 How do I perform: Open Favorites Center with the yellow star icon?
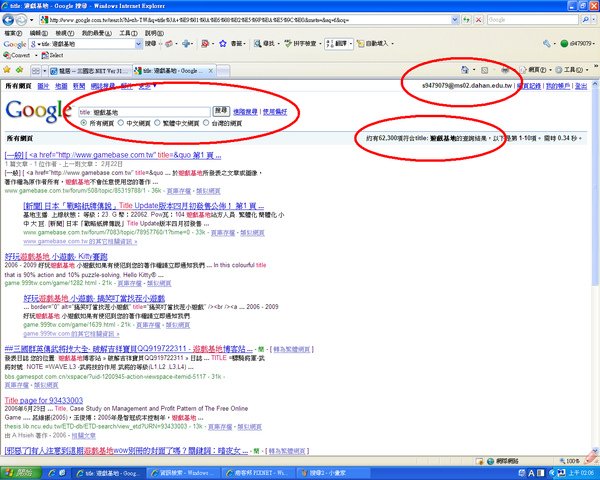tap(7, 70)
